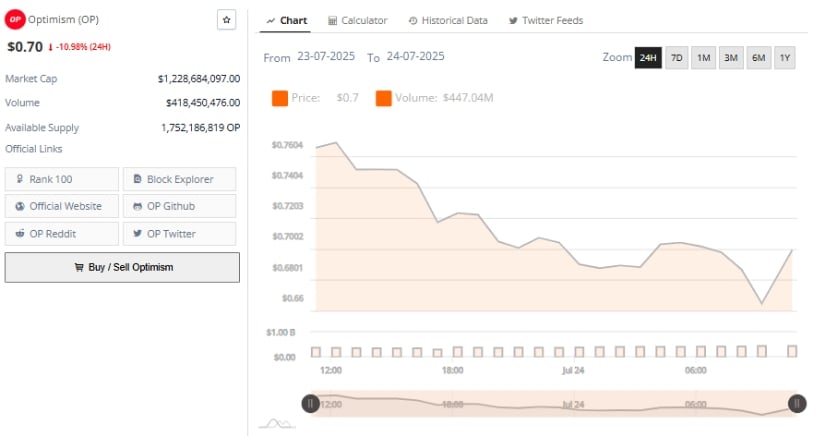Add Optimism to favorites with star icon
The width and height of the screenshot is (825, 436).
click(226, 20)
